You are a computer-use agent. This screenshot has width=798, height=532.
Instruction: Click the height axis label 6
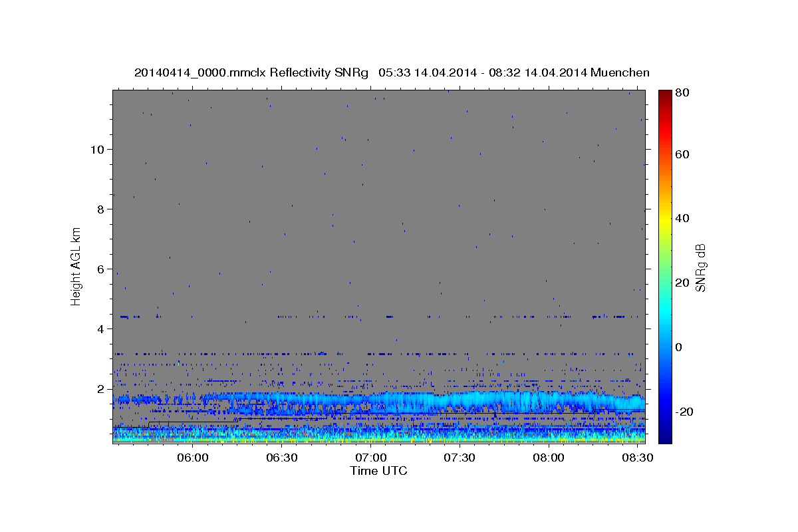click(101, 269)
